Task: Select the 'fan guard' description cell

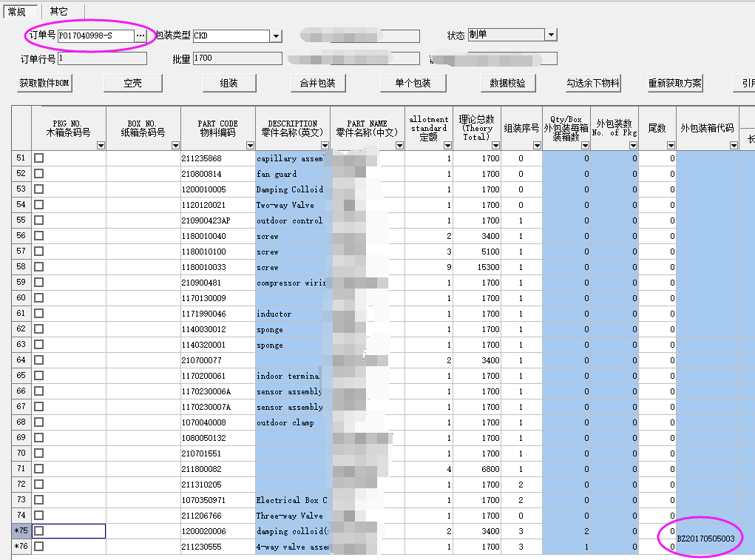Action: 293,174
